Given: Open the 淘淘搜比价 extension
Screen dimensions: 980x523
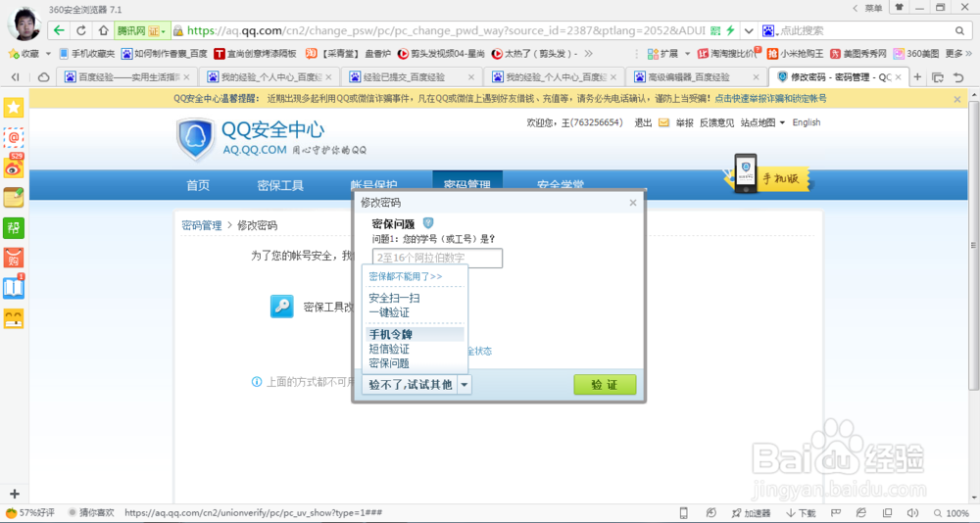Looking at the screenshot, I should 727,54.
